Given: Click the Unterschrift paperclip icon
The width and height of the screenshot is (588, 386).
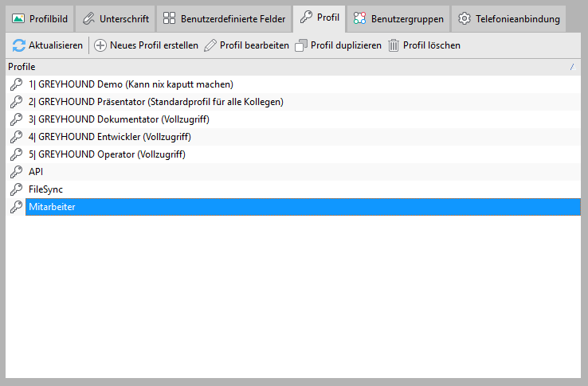Looking at the screenshot, I should (89, 18).
